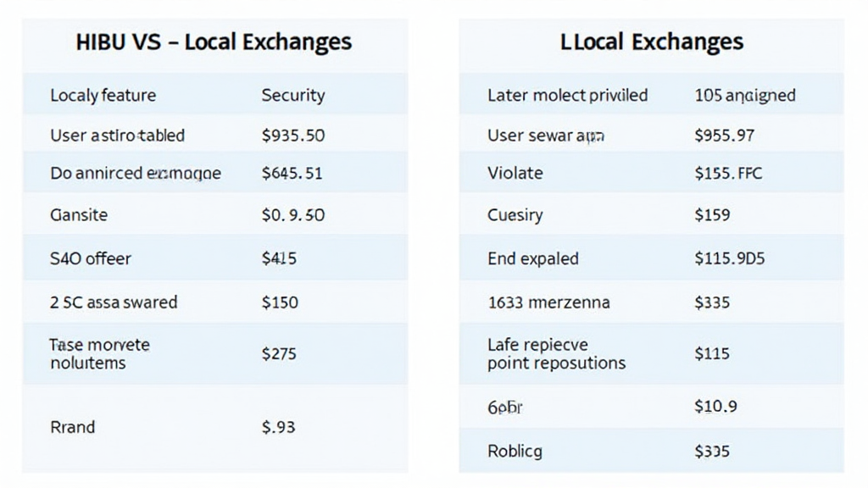Click the "Roblicg" row label
Image resolution: width=868 pixels, height=488 pixels.
click(x=515, y=451)
